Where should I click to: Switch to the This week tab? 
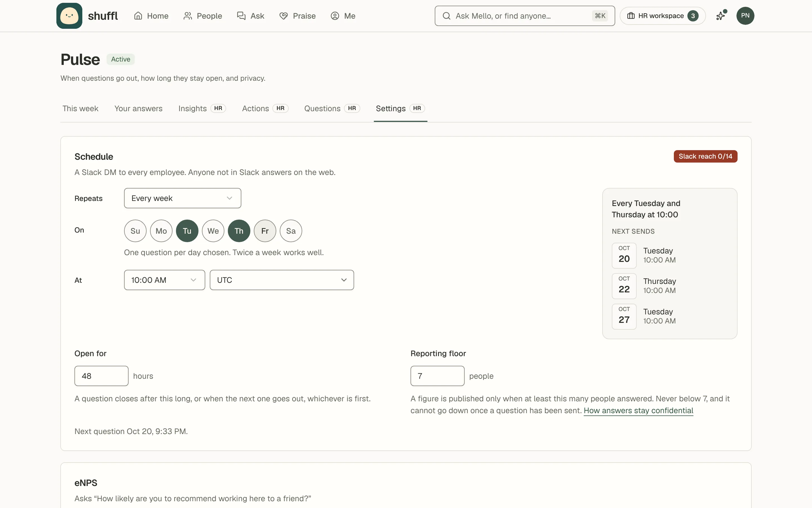[x=80, y=109]
